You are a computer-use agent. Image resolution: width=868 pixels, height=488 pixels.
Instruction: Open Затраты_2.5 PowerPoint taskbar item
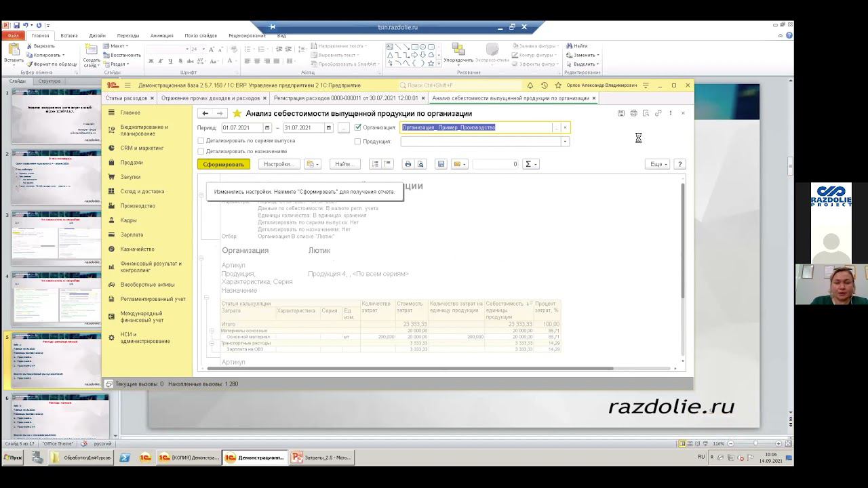(322, 457)
